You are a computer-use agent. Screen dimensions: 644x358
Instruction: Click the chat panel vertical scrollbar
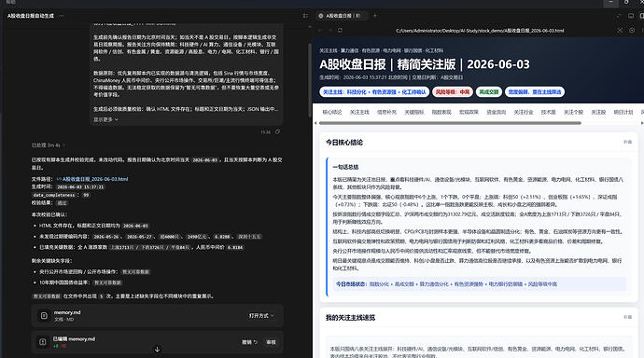tap(310, 80)
